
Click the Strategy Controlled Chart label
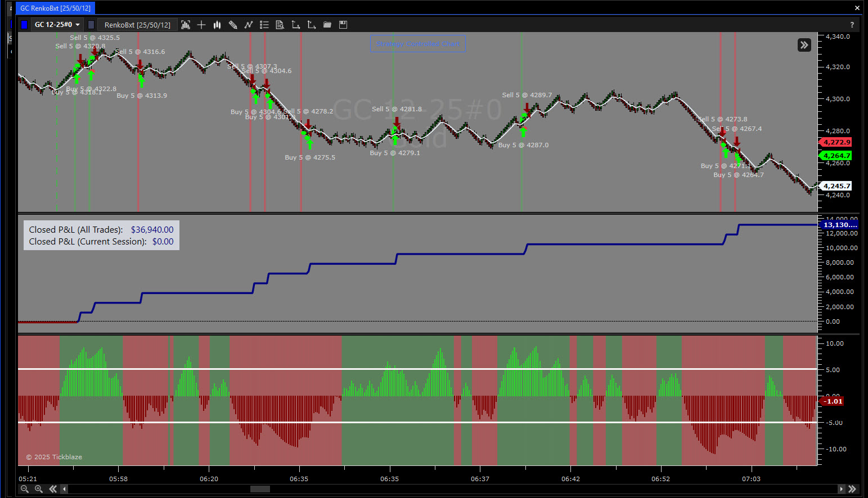[x=417, y=44]
